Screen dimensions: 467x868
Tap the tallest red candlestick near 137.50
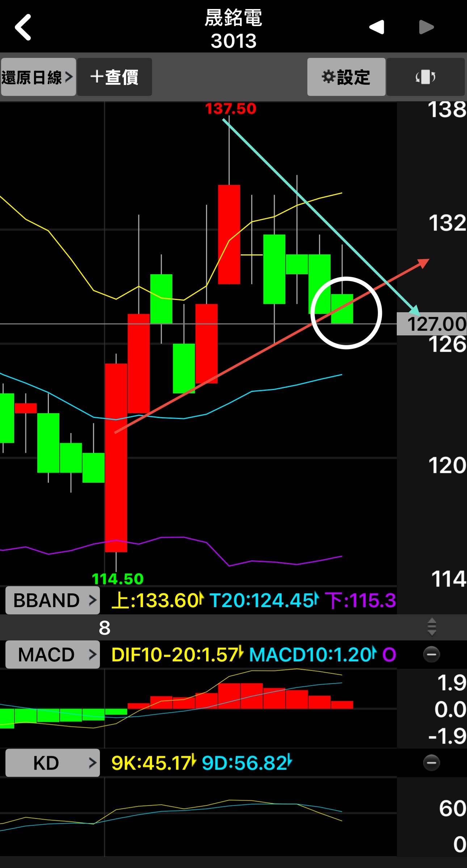point(229,234)
